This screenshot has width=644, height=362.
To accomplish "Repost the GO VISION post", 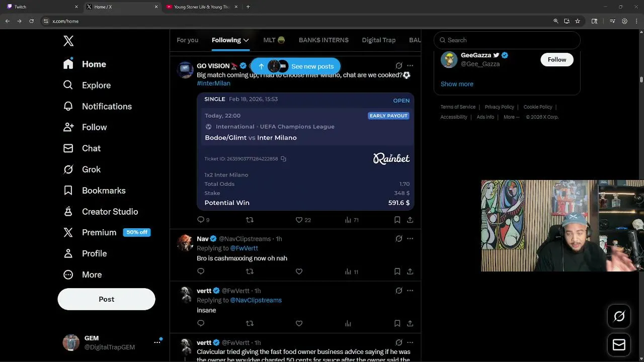I will (250, 220).
